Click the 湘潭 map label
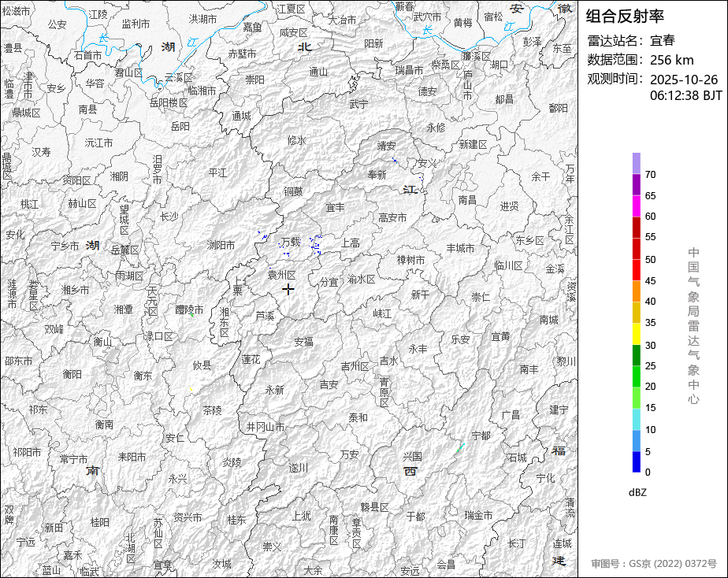The width and height of the screenshot is (728, 578). [124, 309]
